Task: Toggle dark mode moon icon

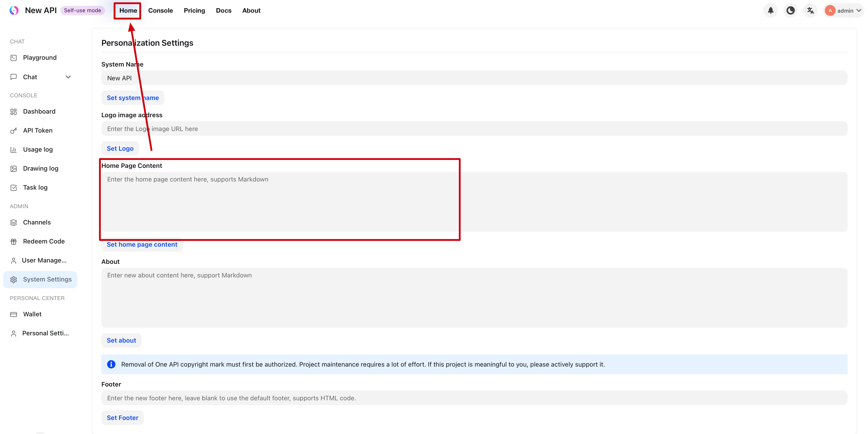Action: [x=790, y=10]
